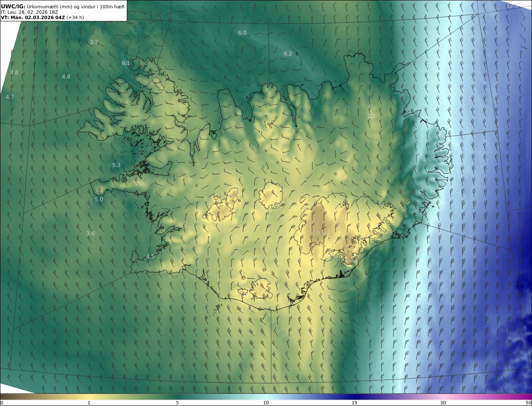This screenshot has width=532, height=406.
Task: Click the colorbar tick label 5
Action: click(177, 403)
